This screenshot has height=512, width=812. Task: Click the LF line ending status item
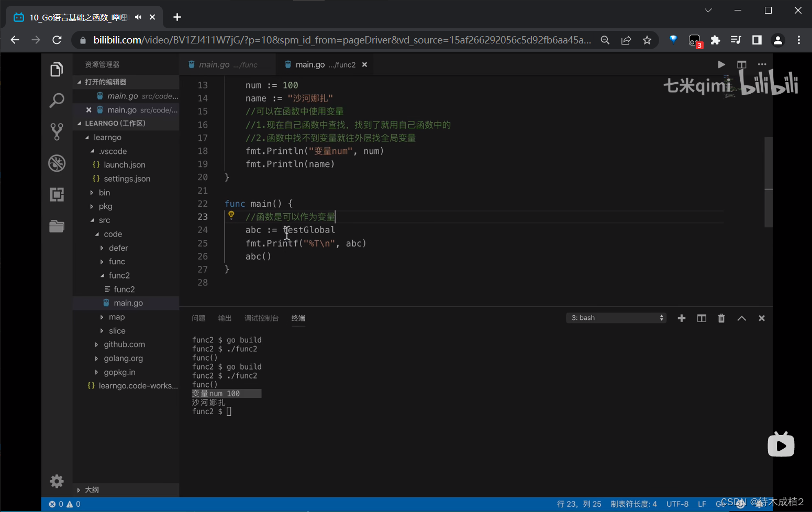click(702, 504)
